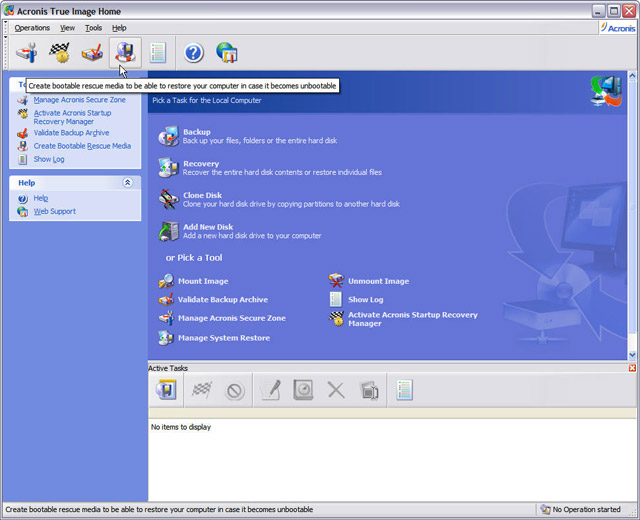The height and width of the screenshot is (520, 640).
Task: Click Create Bootable Rescue Media sidebar link
Action: pos(82,146)
